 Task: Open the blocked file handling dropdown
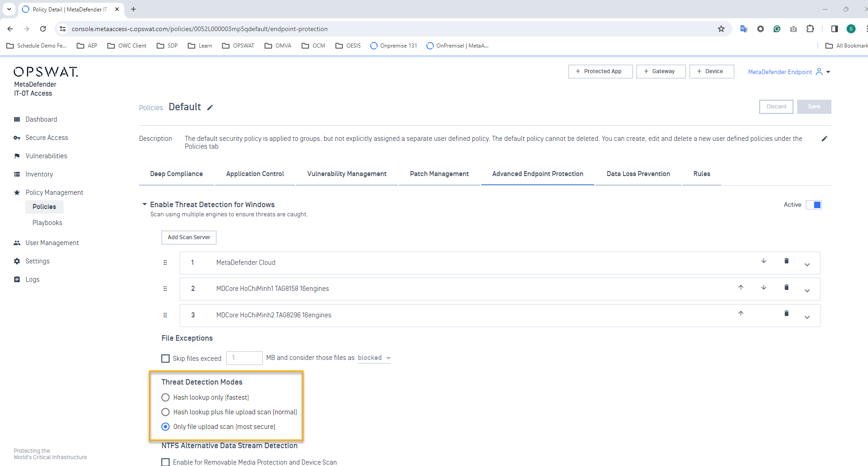click(x=374, y=358)
